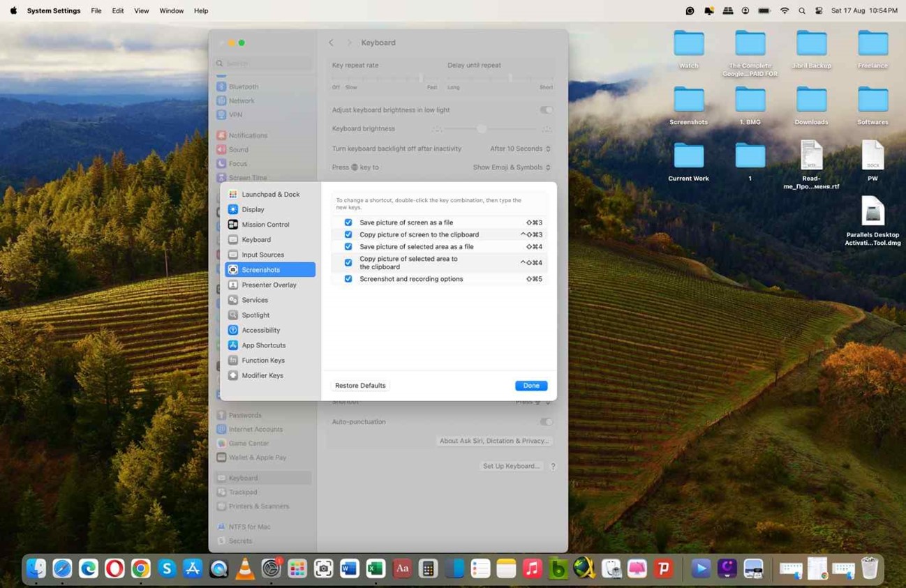Open the Window menu

[x=172, y=10]
